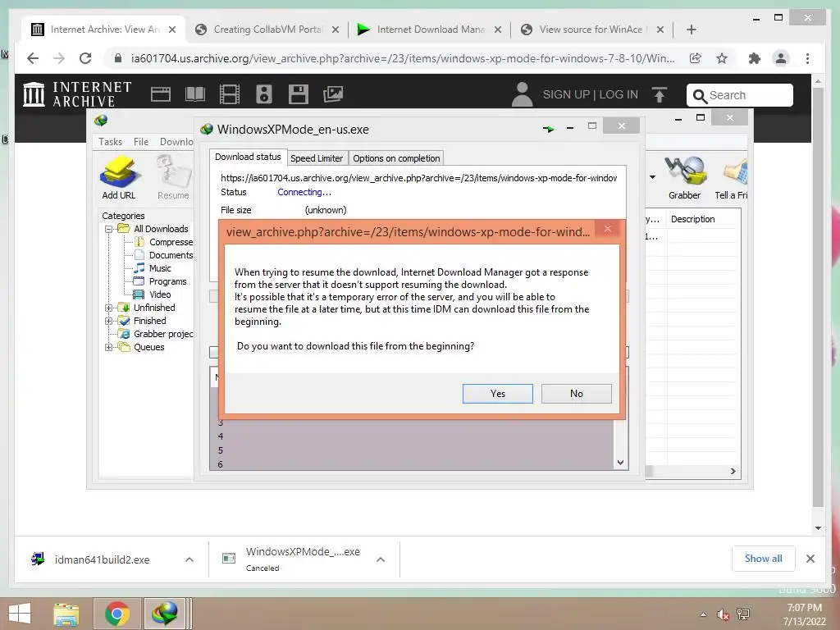Image resolution: width=840 pixels, height=630 pixels.
Task: Collapse the All Downloads tree node
Action: click(x=109, y=230)
